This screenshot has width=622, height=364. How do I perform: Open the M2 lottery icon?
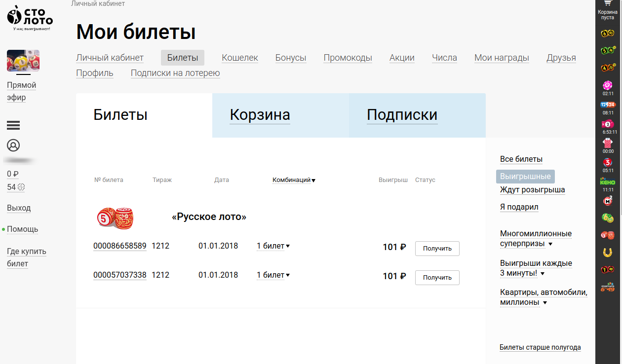608,201
